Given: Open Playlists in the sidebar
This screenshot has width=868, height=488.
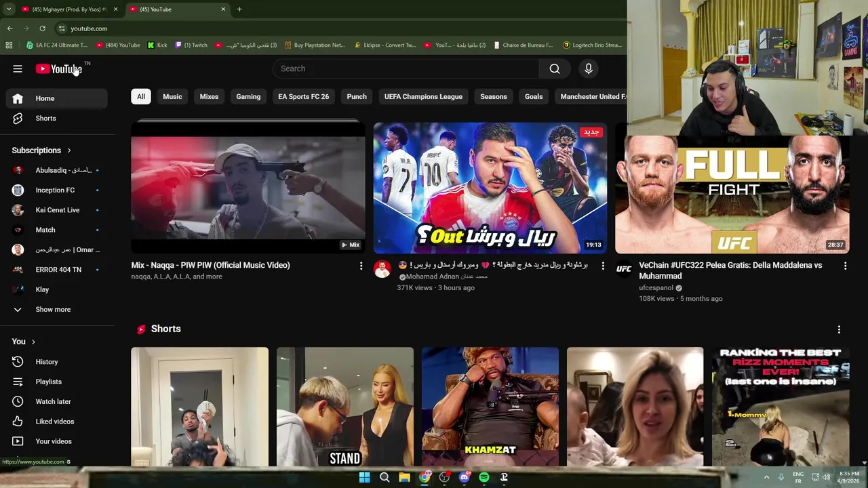Looking at the screenshot, I should point(57,382).
